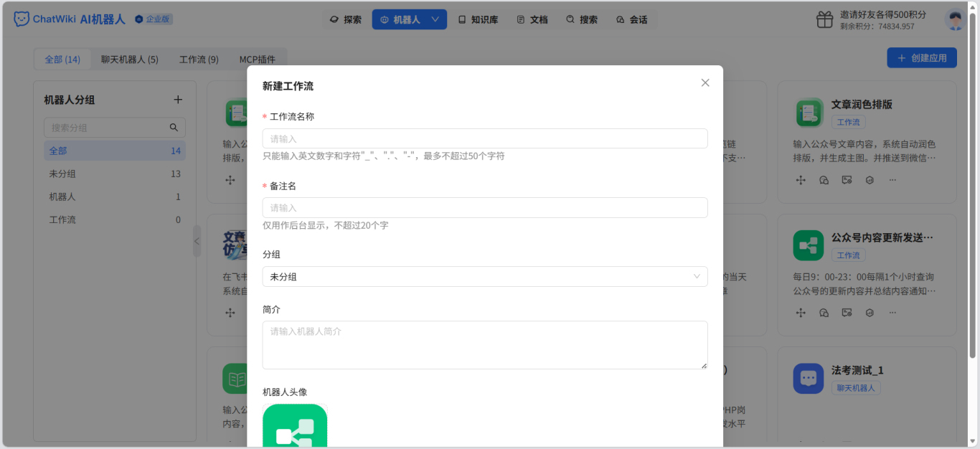Select the move crosshair icon on 文章润色排版 card
This screenshot has width=980, height=449.
click(x=801, y=180)
